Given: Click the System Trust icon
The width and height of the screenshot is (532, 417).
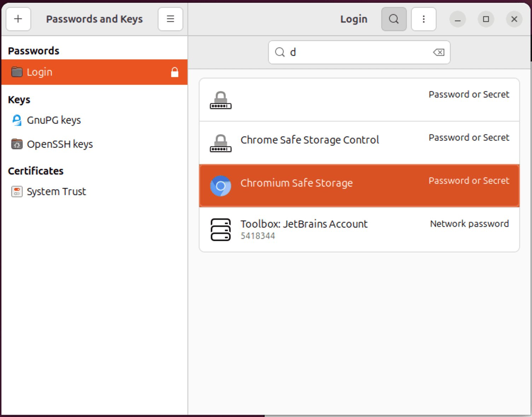Looking at the screenshot, I should click(x=17, y=192).
